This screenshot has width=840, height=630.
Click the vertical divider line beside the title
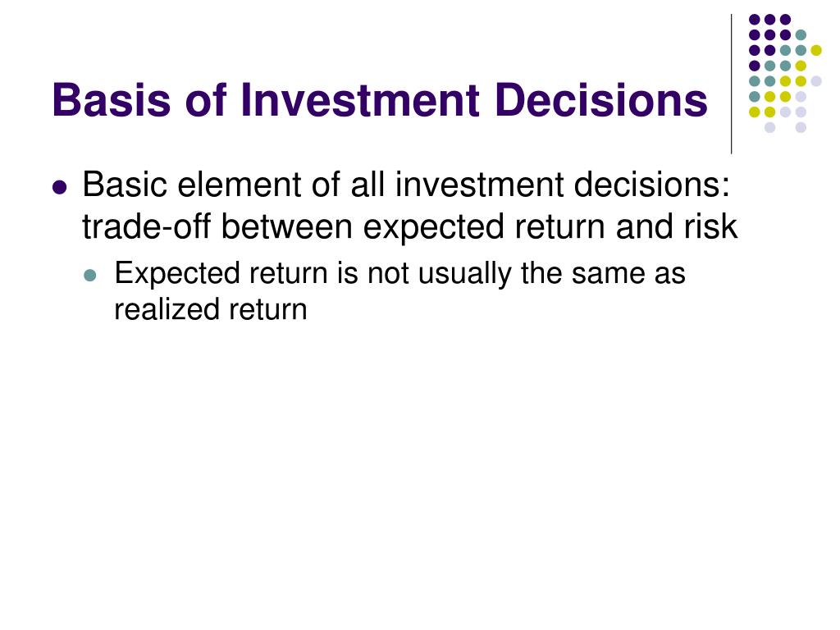coord(731,84)
